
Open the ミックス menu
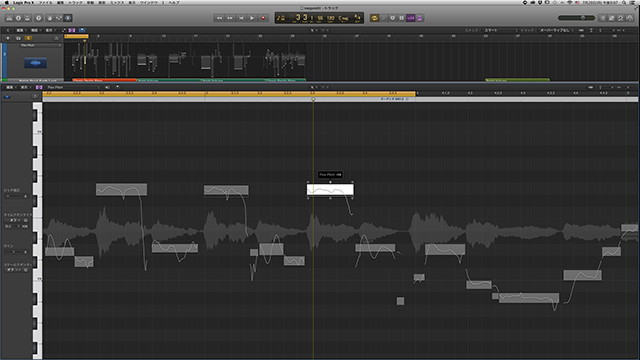(x=117, y=2)
